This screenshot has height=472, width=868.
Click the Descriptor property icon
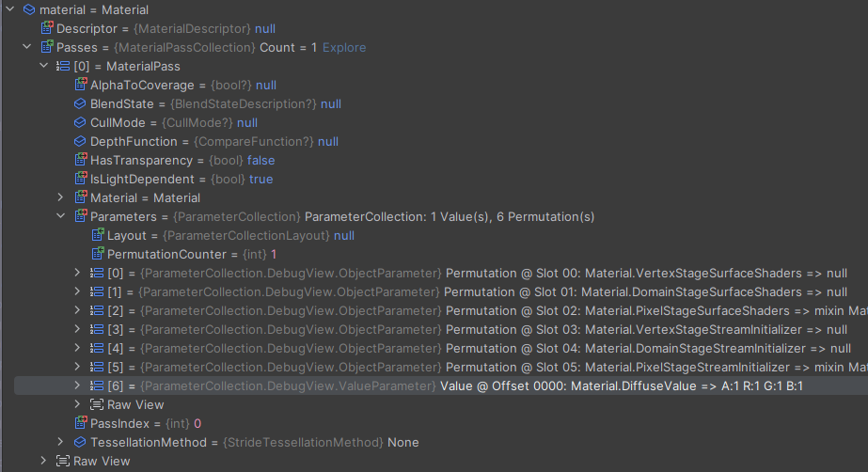click(46, 28)
